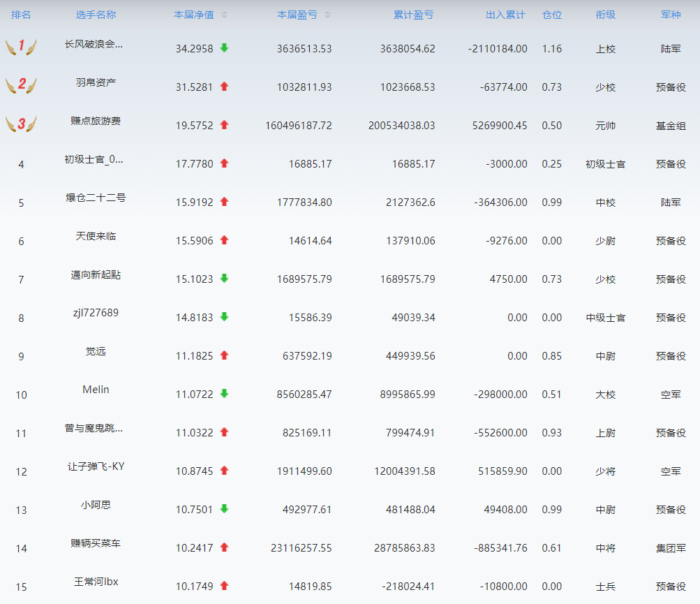This screenshot has height=604, width=700.
Task: Click the 排名 column header
Action: click(21, 15)
